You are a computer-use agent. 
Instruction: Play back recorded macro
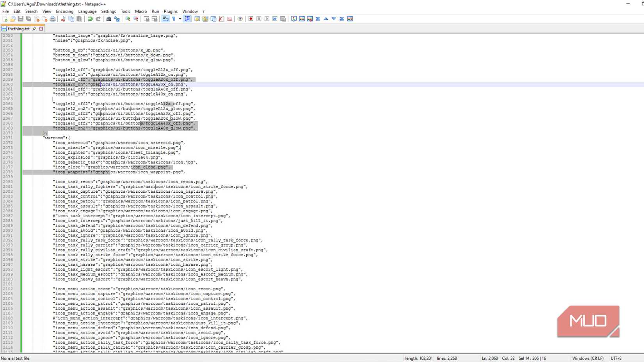[267, 19]
